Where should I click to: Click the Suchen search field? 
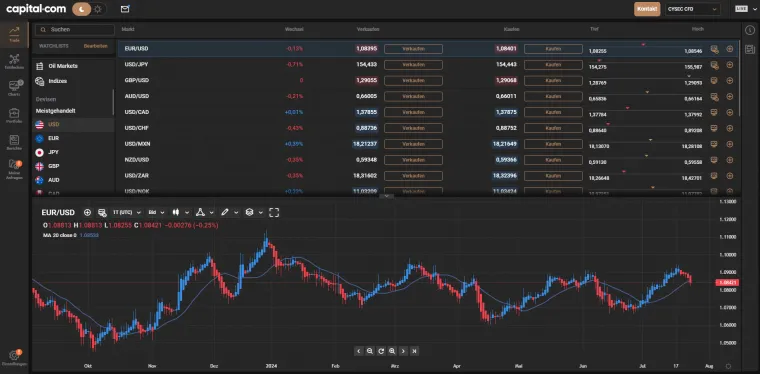pyautogui.click(x=74, y=30)
